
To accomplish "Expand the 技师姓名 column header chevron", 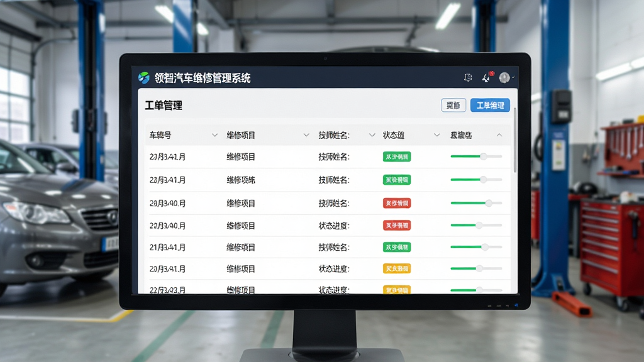I will point(372,135).
